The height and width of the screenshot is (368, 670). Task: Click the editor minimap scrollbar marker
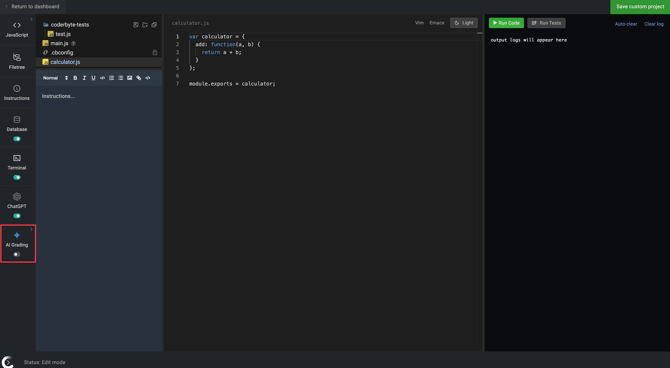click(479, 33)
